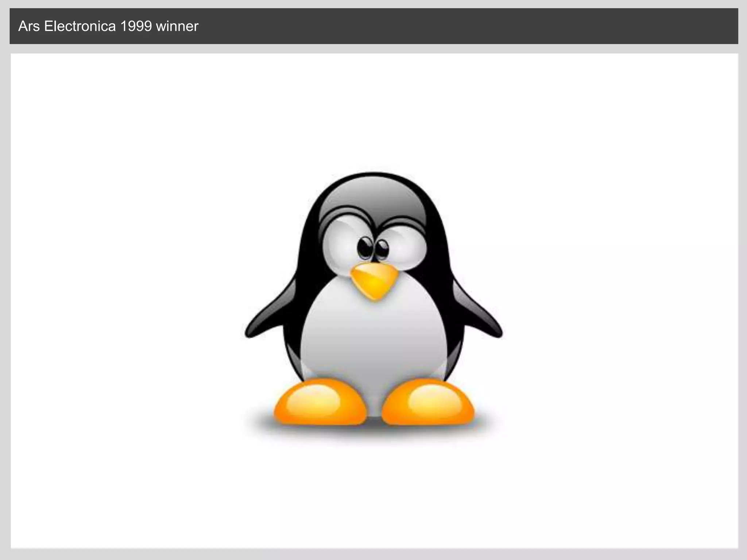Screen dimensions: 747x560
Task: Click the penguin's left eye pupil
Action: click(x=365, y=248)
